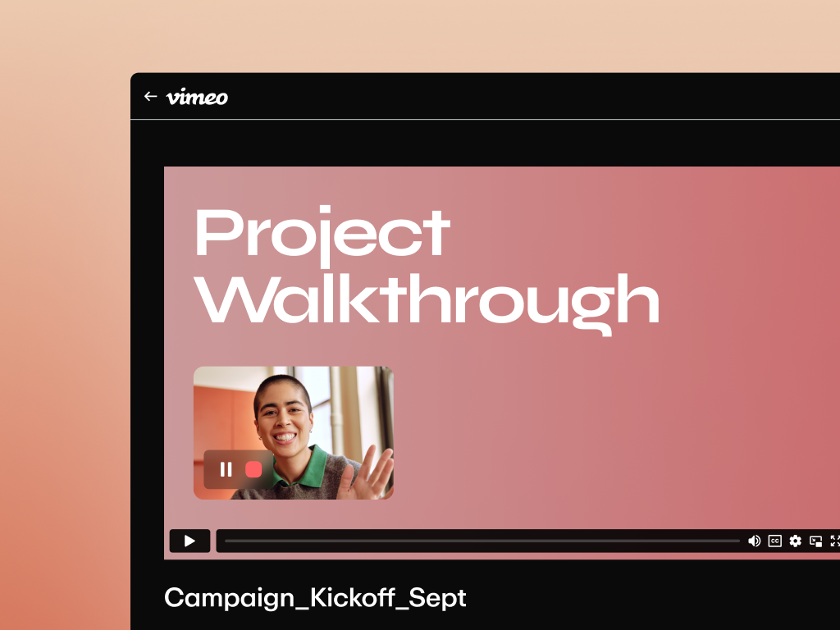
Task: Click the black header bar beside Vimeo logo
Action: 509,97
